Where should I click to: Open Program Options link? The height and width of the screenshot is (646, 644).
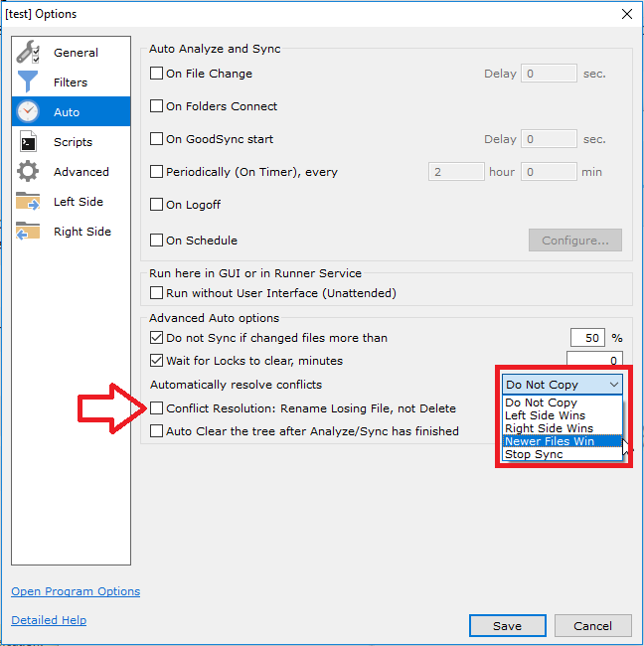click(76, 591)
